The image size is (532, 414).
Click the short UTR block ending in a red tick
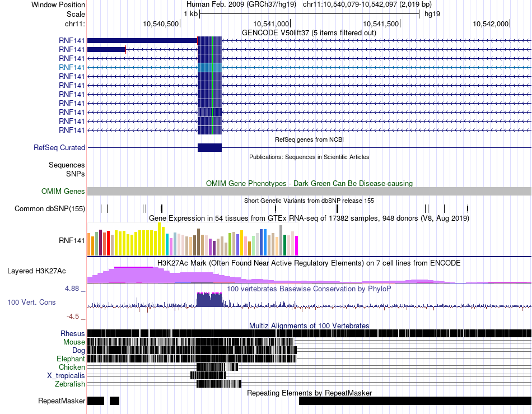[x=106, y=49]
